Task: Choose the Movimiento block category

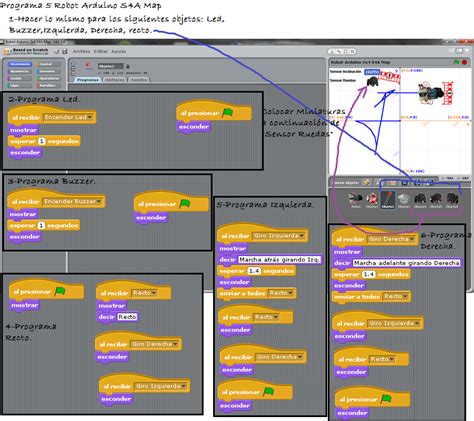Action: pyautogui.click(x=20, y=64)
